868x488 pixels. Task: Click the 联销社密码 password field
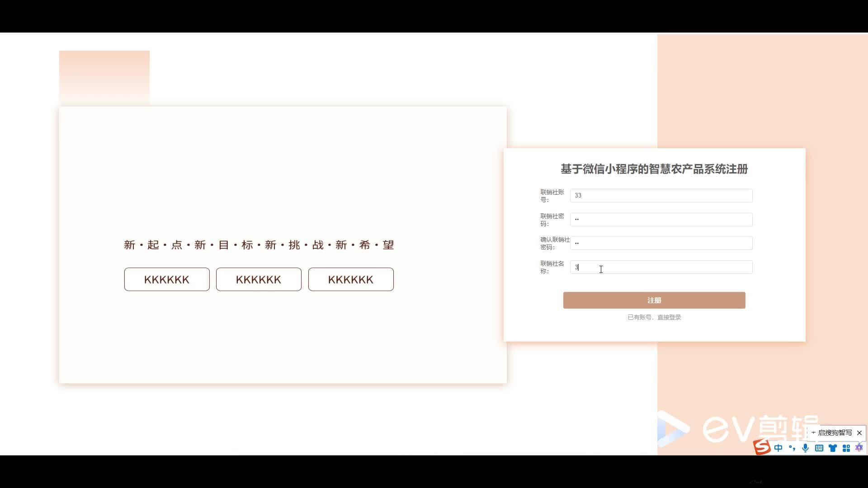[x=661, y=219]
